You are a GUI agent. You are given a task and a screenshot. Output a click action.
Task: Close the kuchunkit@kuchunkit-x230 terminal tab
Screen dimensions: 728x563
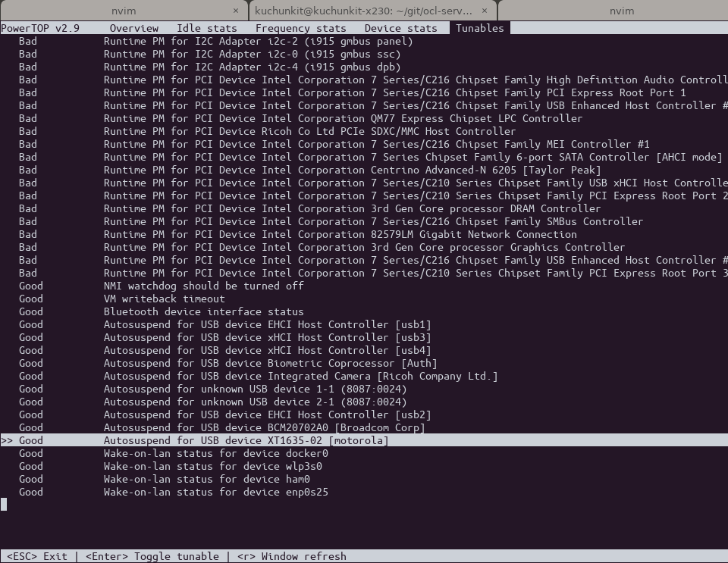click(x=485, y=11)
